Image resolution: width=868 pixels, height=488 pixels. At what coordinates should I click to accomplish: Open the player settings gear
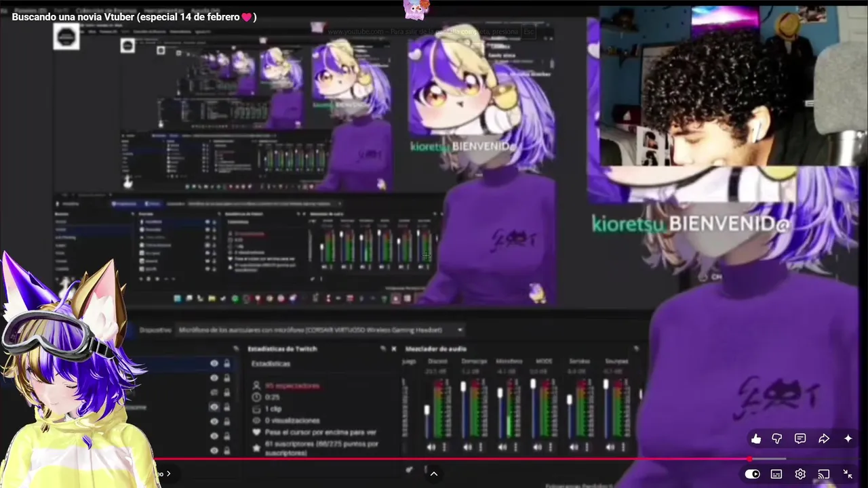[800, 474]
